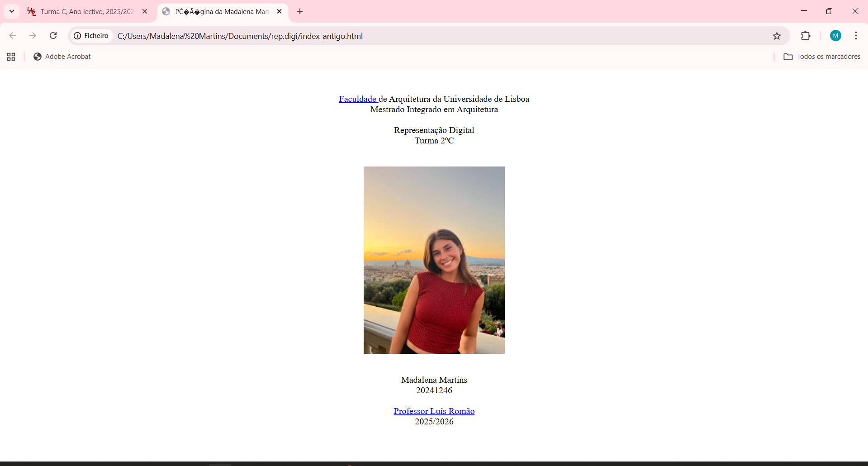868x466 pixels.
Task: View site information via Ficheiro chip
Action: [91, 36]
